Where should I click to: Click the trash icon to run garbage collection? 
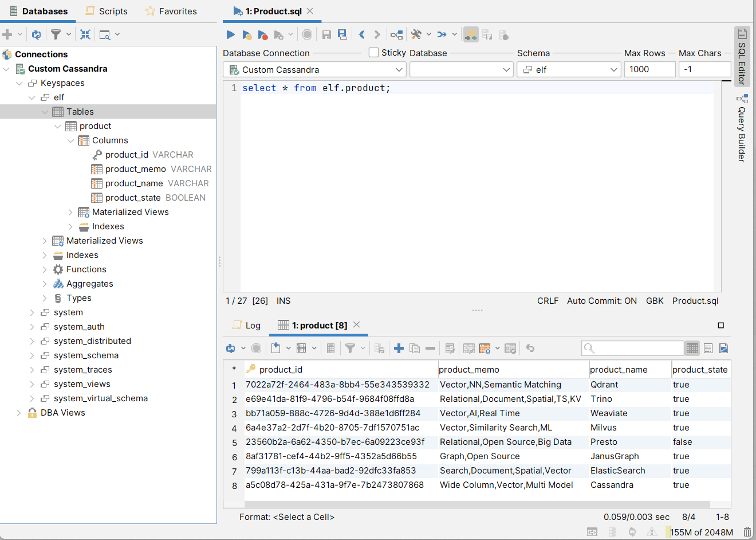[747, 532]
